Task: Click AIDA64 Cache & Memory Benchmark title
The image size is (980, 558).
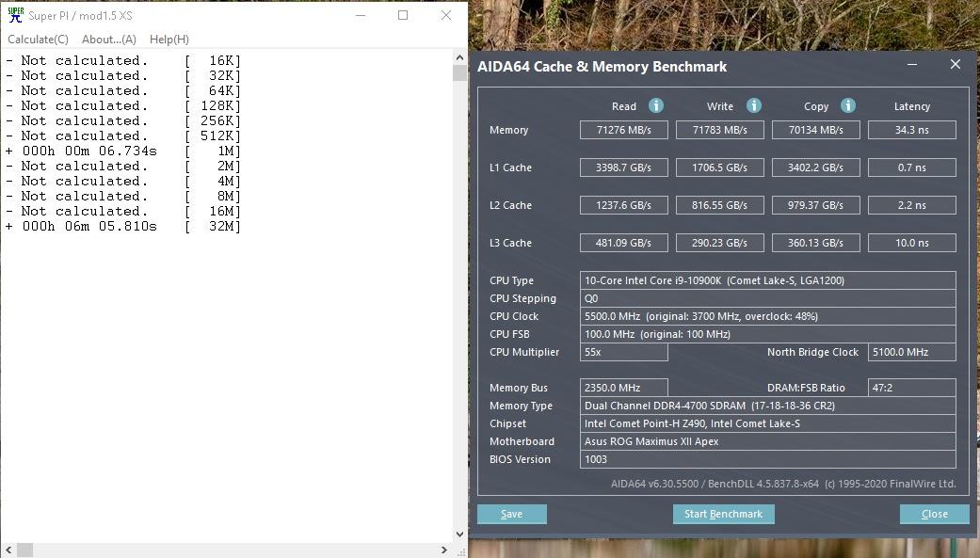Action: pyautogui.click(x=602, y=67)
